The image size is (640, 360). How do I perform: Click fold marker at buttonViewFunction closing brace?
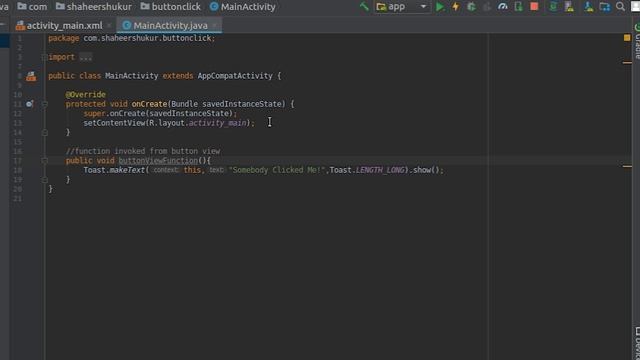[45, 180]
